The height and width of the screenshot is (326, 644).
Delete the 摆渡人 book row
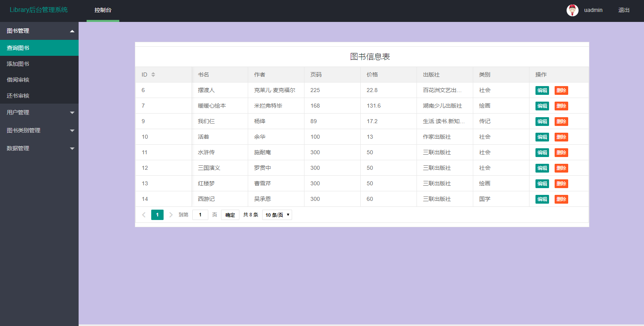[561, 90]
